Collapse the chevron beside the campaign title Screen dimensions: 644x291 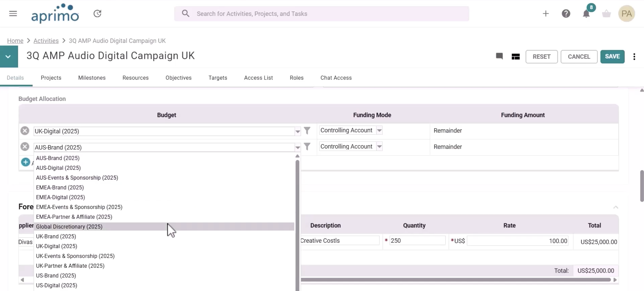click(x=8, y=56)
